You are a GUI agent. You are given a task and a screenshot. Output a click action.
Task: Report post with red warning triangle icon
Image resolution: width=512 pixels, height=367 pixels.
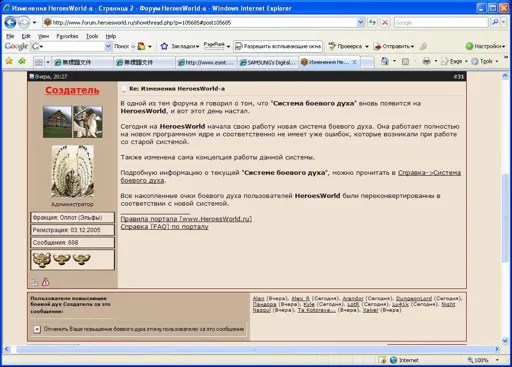45,282
